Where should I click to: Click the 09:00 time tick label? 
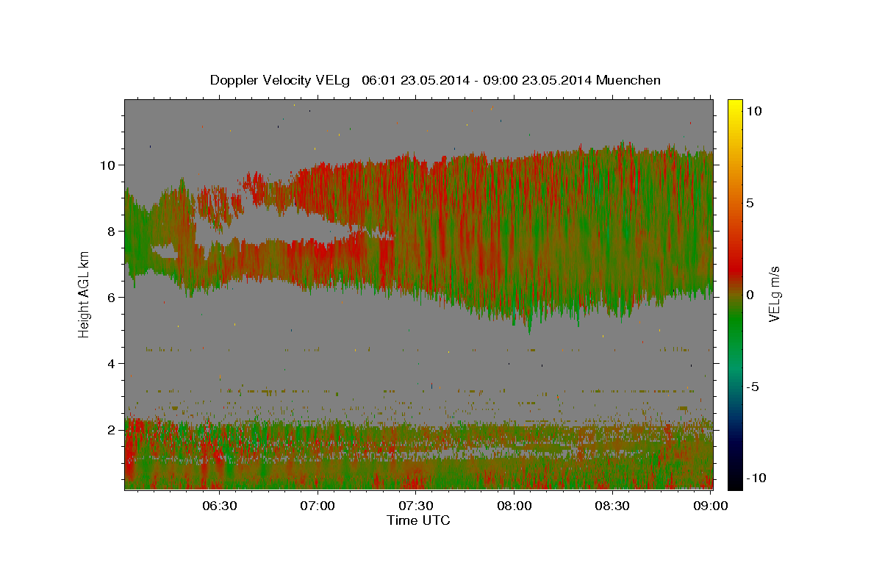point(711,506)
